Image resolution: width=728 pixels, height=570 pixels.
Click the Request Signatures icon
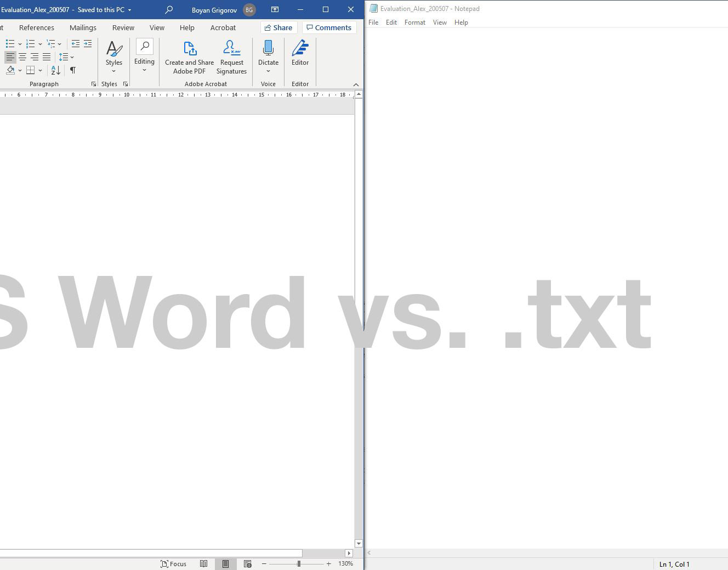(232, 57)
